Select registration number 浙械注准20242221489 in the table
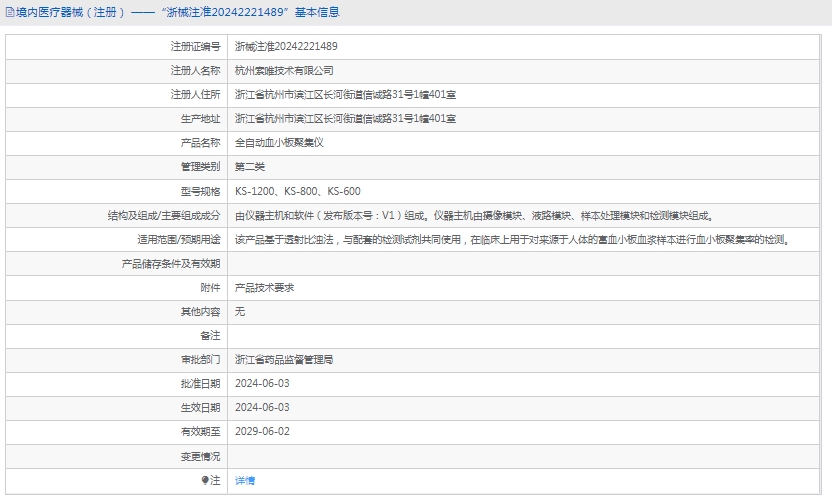The image size is (832, 501). pos(286,47)
